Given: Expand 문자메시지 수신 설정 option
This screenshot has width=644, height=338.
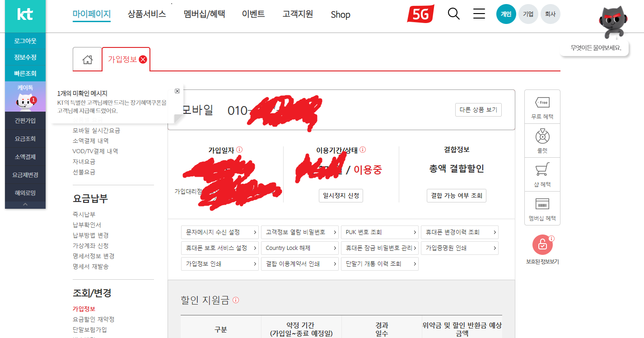Looking at the screenshot, I should (220, 232).
